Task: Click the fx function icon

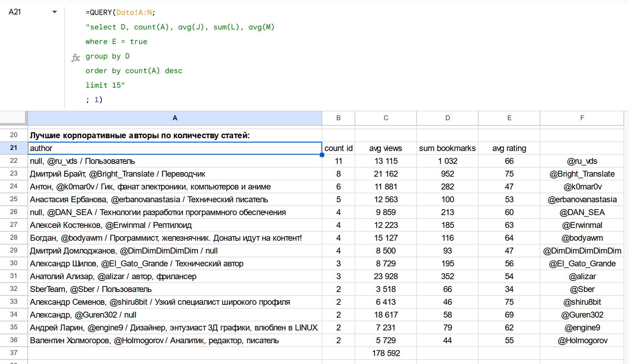Action: click(76, 57)
